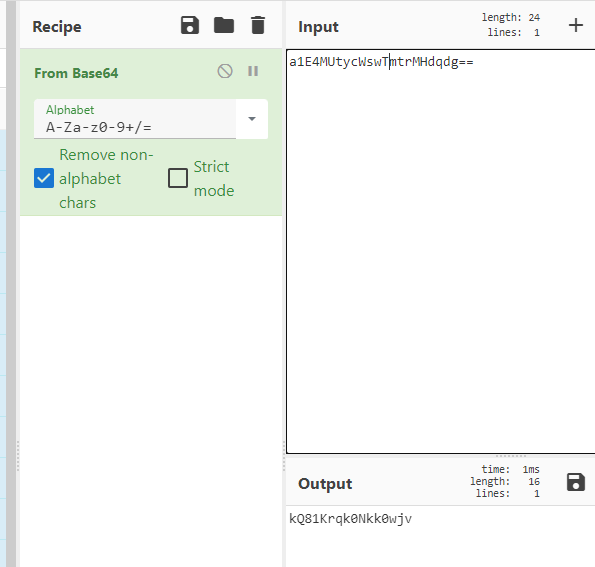Viewport: 595px width, 567px height.
Task: Uncheck Remove non-alphabet chars checkbox
Action: coord(44,178)
